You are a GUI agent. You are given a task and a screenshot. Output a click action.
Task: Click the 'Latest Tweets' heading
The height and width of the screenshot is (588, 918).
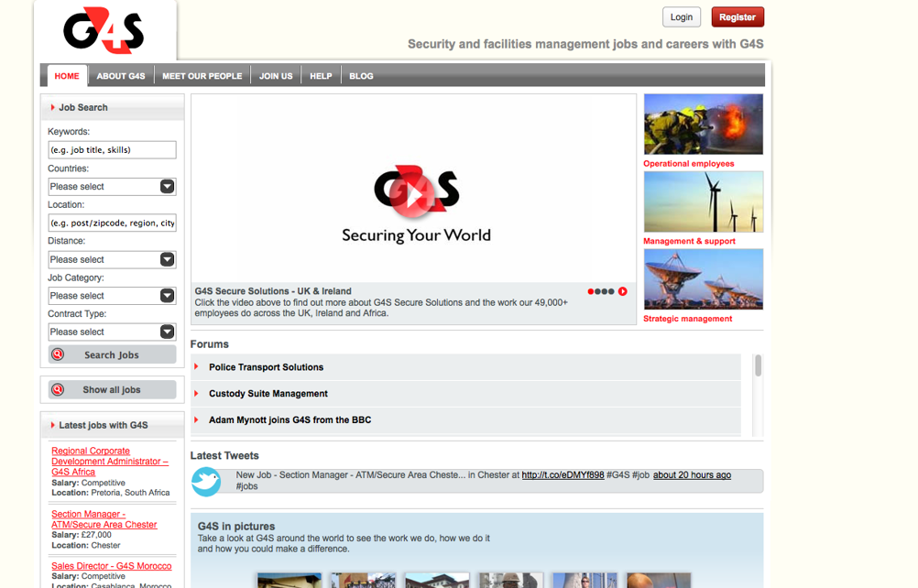click(224, 456)
